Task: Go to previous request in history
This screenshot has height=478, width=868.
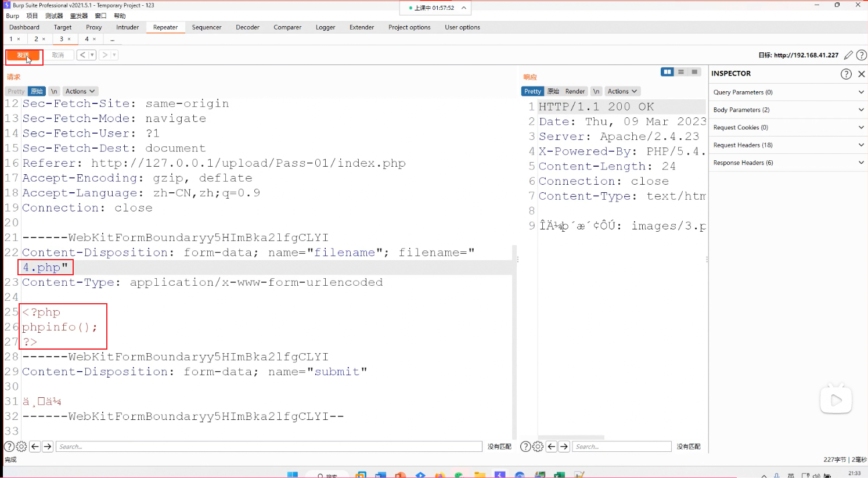Action: (83, 55)
